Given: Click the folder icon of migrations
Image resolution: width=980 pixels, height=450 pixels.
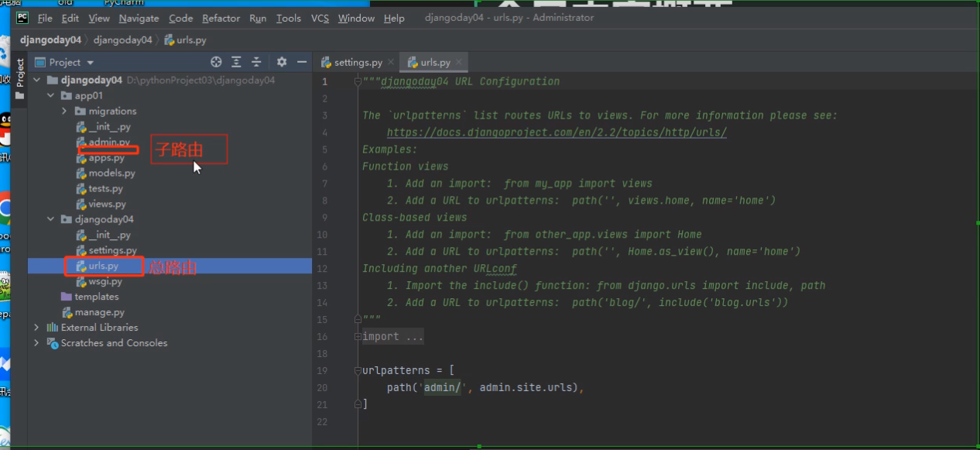Looking at the screenshot, I should coord(81,112).
